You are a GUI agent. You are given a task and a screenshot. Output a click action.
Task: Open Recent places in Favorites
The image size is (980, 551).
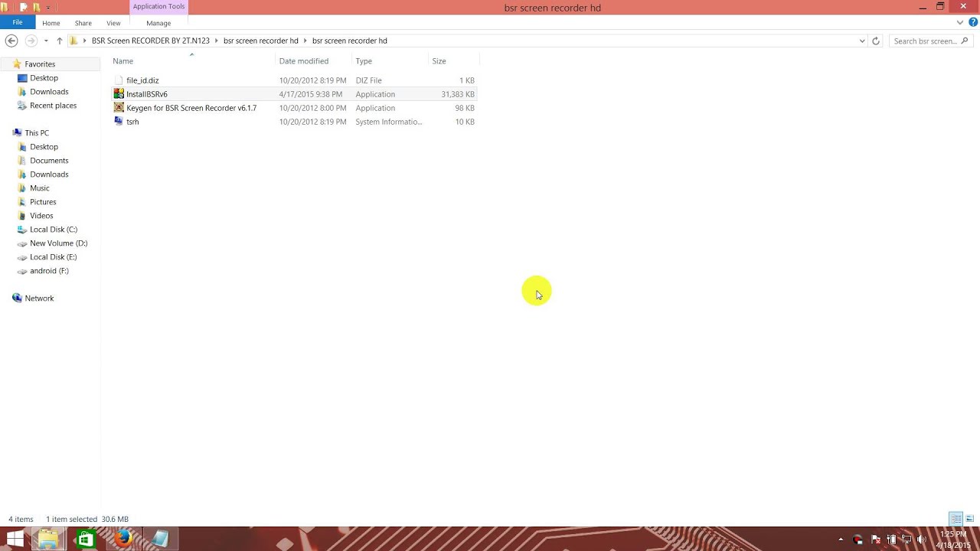[x=53, y=106]
